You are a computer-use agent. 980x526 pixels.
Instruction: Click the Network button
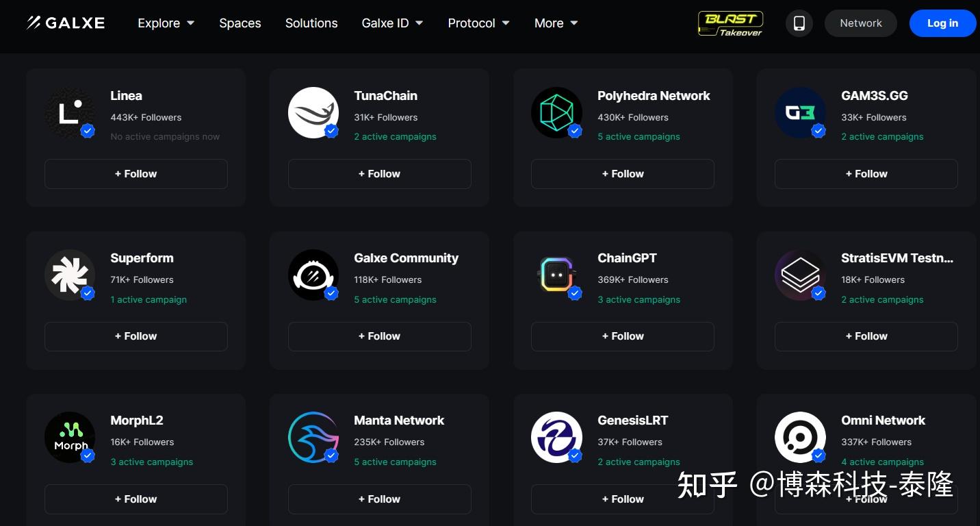coord(861,23)
